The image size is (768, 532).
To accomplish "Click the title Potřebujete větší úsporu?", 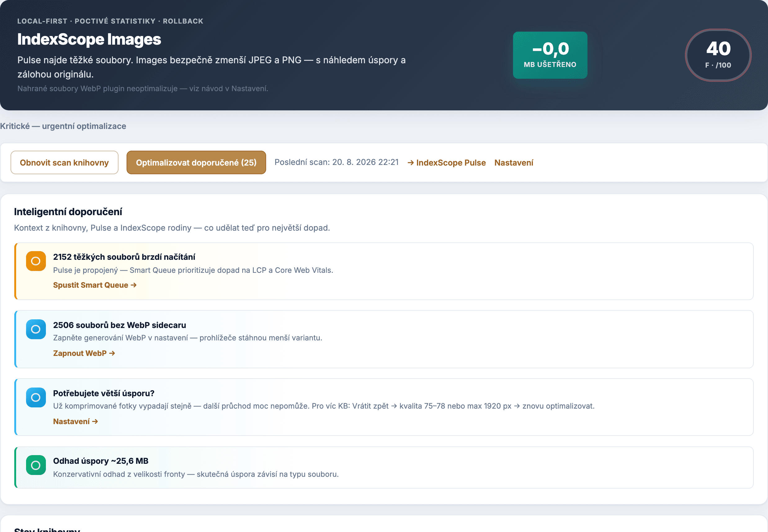I will (104, 393).
